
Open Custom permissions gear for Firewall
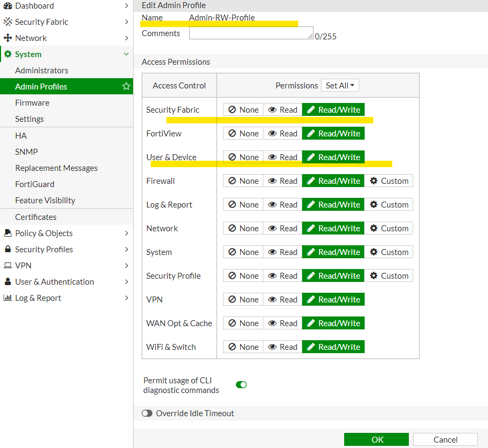pyautogui.click(x=389, y=181)
